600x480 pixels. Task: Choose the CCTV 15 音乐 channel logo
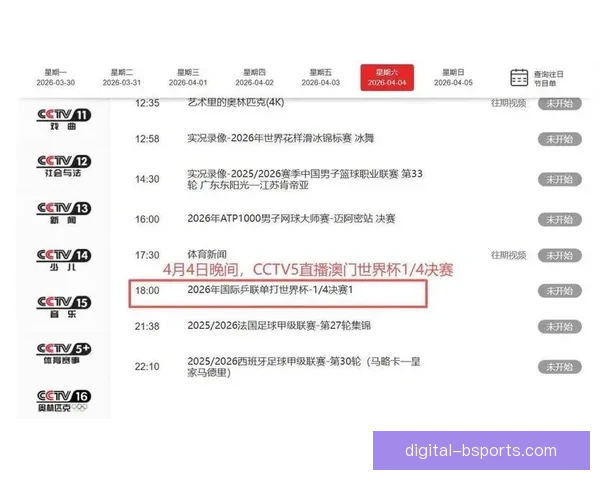(x=64, y=307)
